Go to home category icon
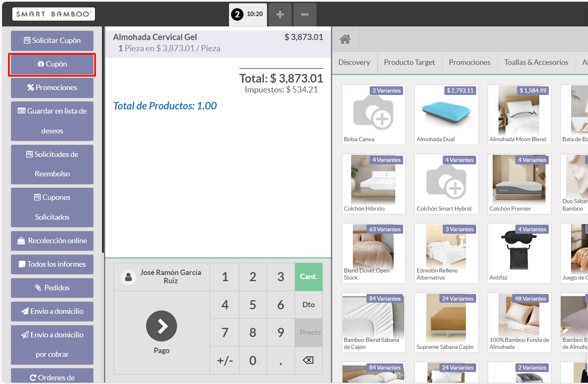 tap(345, 39)
